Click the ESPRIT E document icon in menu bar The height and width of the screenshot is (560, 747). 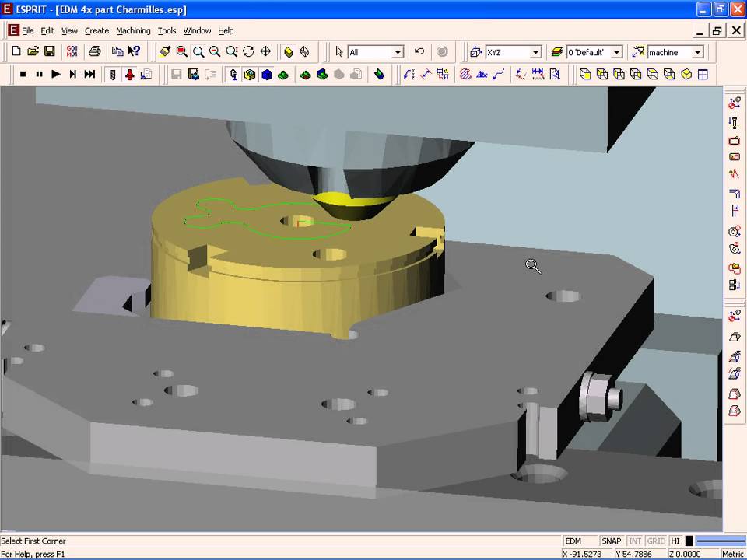tap(13, 30)
